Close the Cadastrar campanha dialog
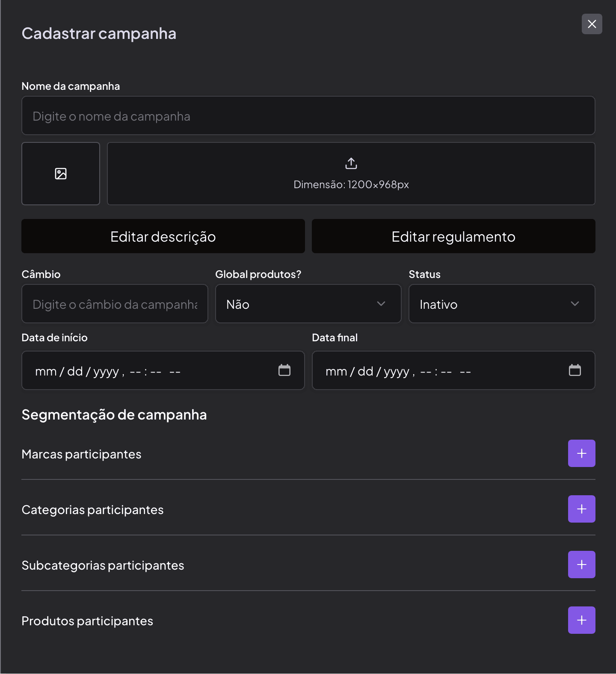Viewport: 616px width, 674px height. point(592,24)
